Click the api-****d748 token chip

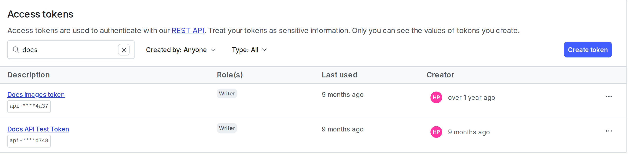coord(29,141)
